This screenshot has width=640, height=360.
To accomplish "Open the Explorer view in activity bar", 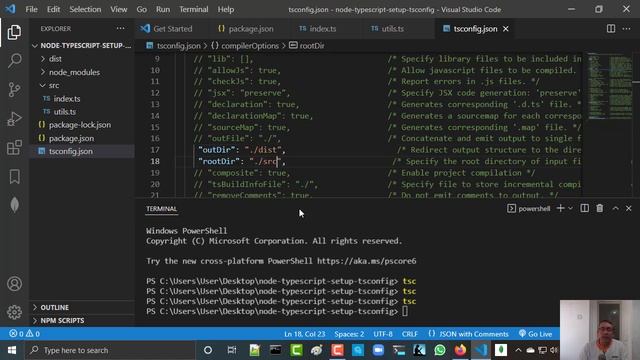I will [x=14, y=32].
